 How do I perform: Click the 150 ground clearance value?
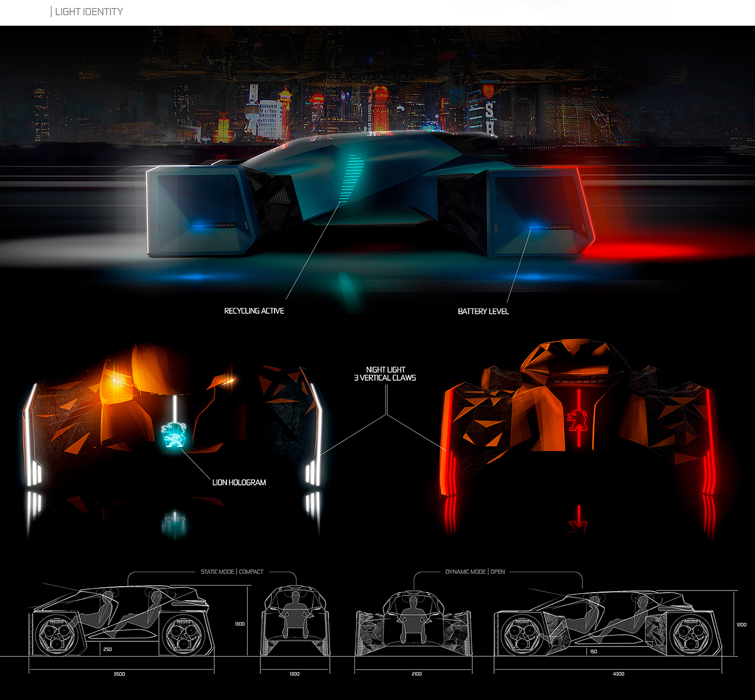pos(593,651)
